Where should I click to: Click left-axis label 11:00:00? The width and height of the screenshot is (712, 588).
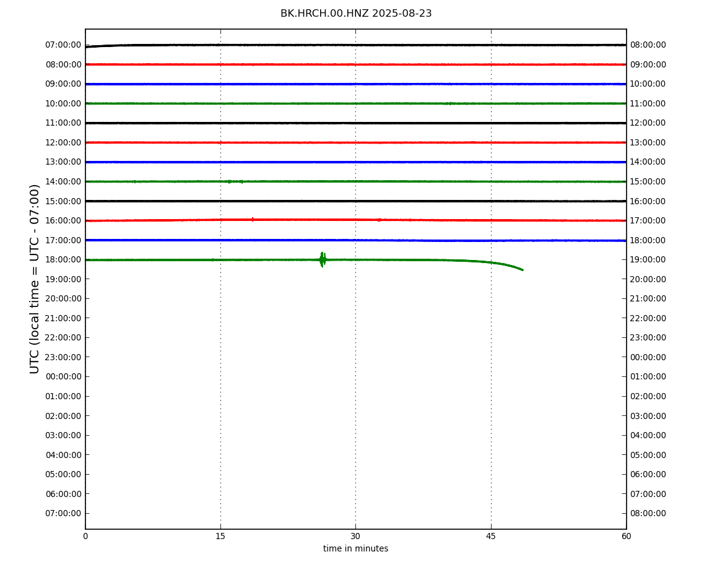64,123
